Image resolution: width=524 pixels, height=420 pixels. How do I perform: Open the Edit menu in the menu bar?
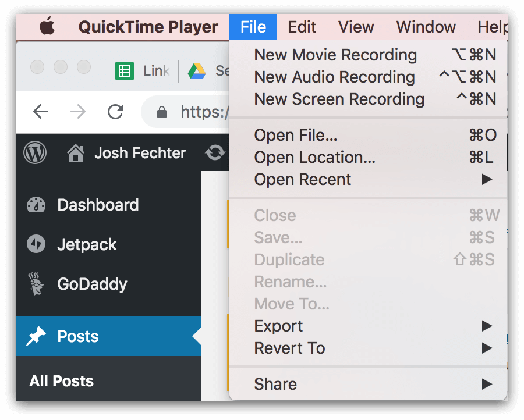[x=302, y=27]
